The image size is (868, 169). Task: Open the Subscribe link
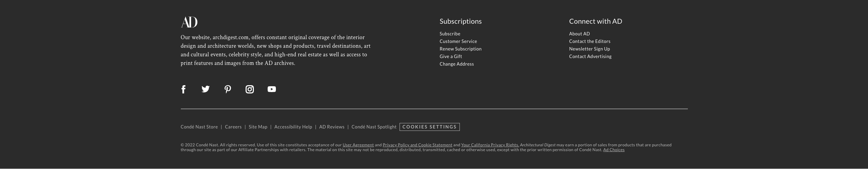point(450,34)
